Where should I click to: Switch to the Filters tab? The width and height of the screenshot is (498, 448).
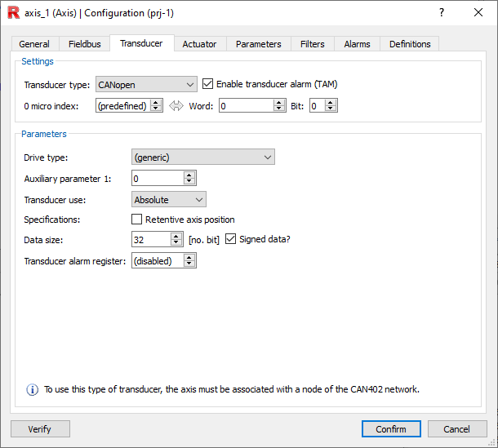(313, 44)
